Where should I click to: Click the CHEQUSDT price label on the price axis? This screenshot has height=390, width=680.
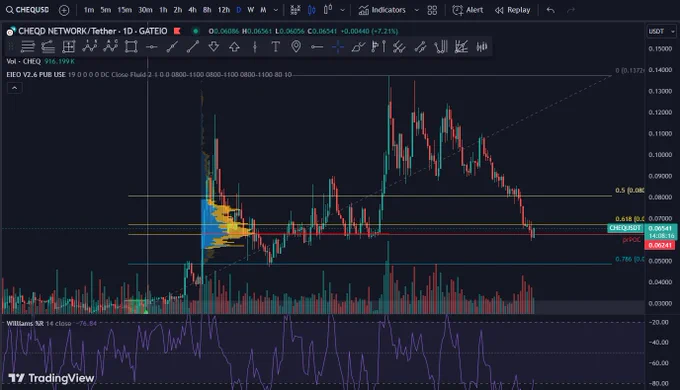(625, 228)
